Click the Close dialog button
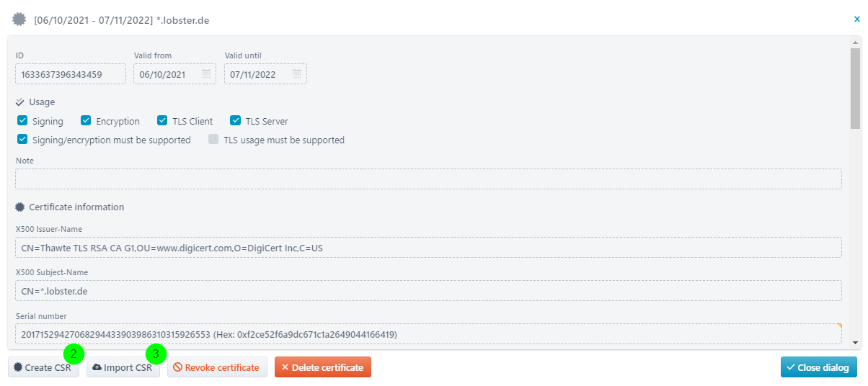868x386 pixels. [x=819, y=367]
